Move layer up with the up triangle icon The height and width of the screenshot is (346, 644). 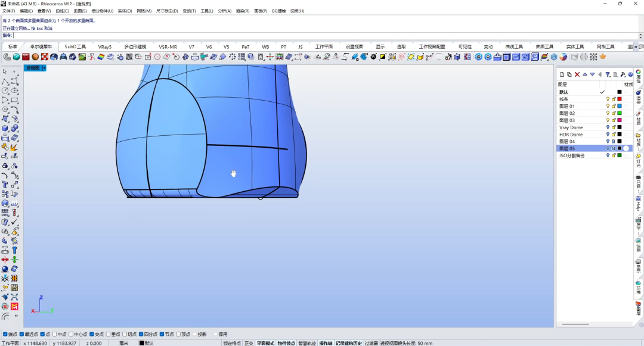coord(585,74)
